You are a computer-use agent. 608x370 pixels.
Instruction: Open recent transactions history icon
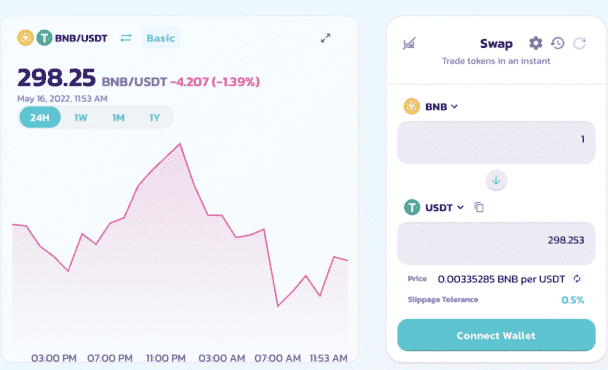tap(558, 43)
